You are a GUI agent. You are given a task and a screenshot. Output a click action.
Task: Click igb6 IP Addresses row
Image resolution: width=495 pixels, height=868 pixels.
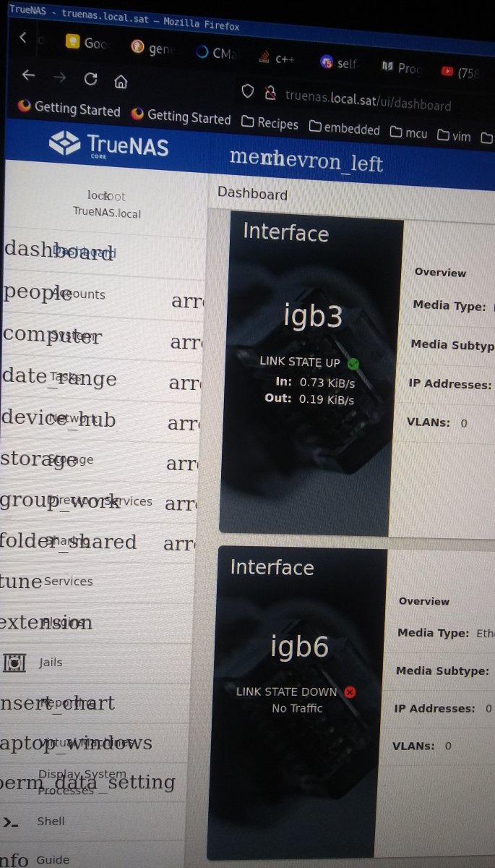[x=443, y=709]
